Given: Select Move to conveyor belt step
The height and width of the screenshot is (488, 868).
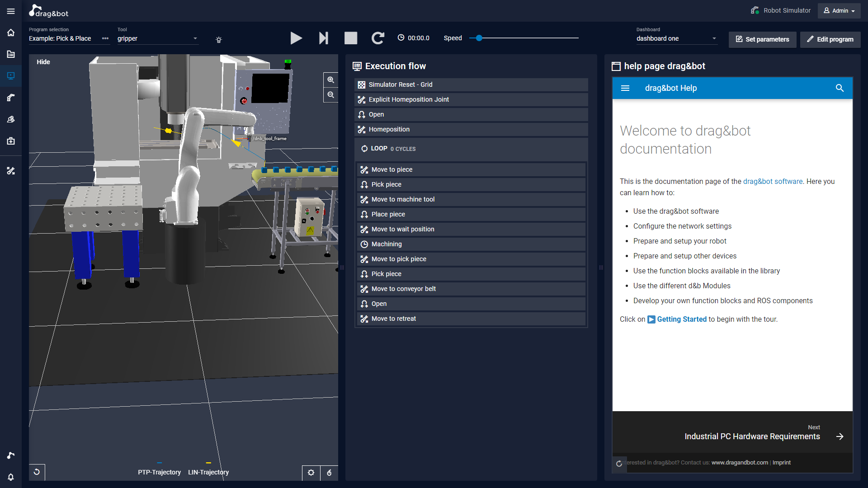Looking at the screenshot, I should [471, 289].
